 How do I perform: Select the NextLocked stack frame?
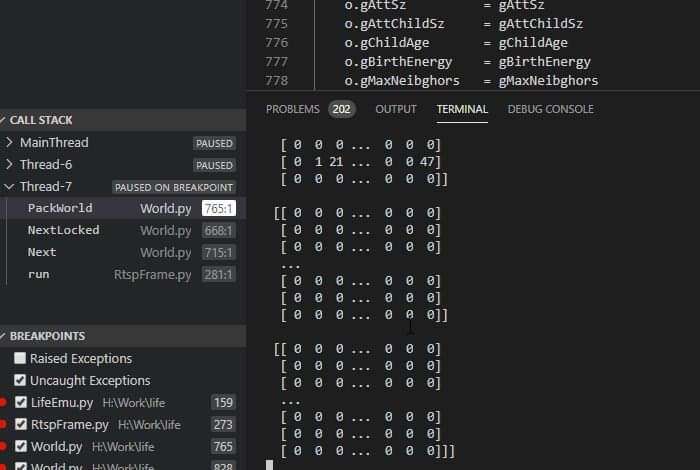63,231
